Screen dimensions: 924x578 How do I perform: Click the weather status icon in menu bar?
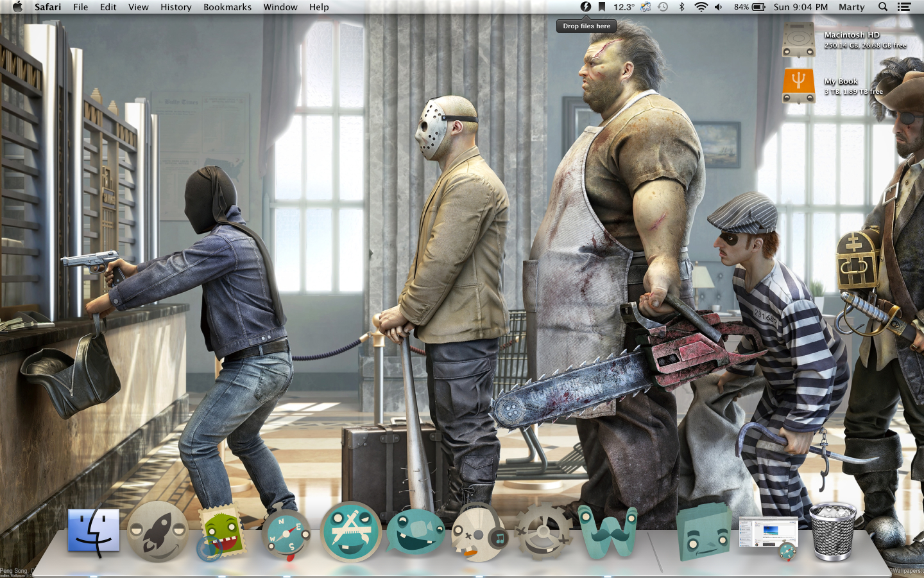tap(646, 7)
